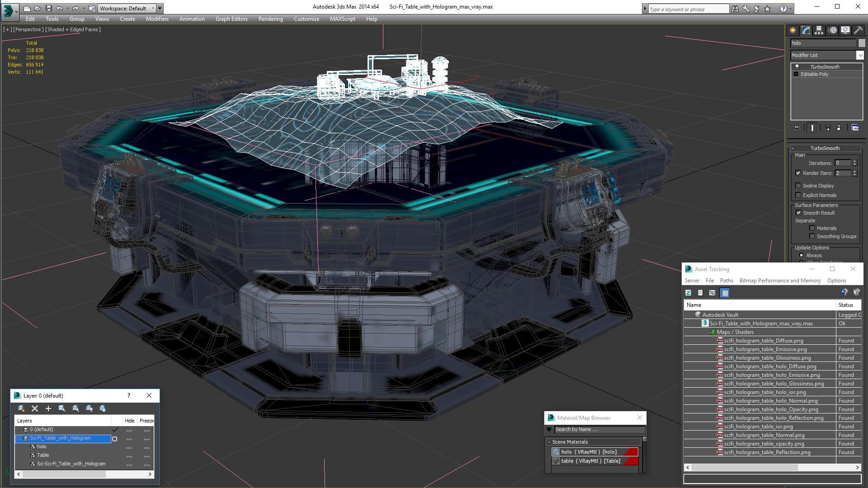This screenshot has width=868, height=488.
Task: Click Add Selected Objects plus icon in Layer dialog
Action: point(48,408)
